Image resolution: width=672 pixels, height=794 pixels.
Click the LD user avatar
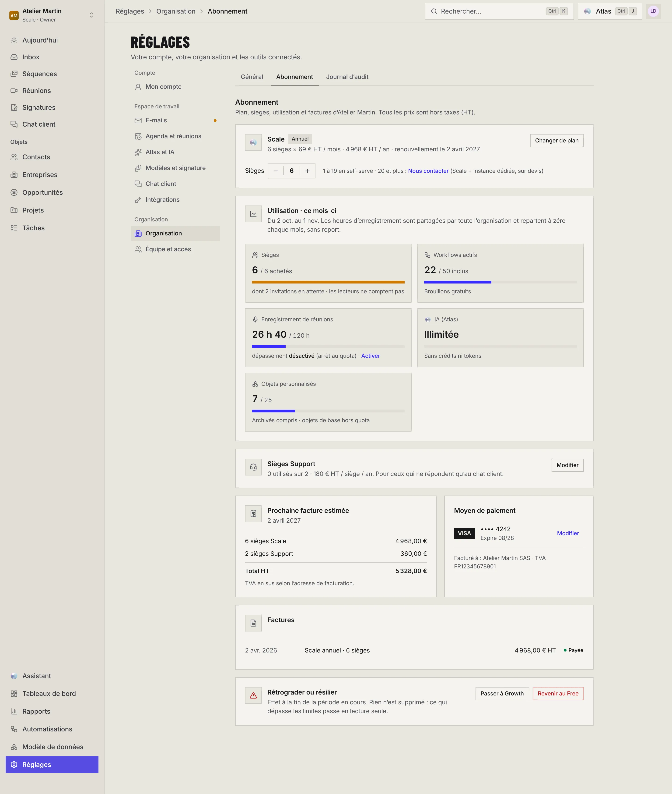(653, 11)
